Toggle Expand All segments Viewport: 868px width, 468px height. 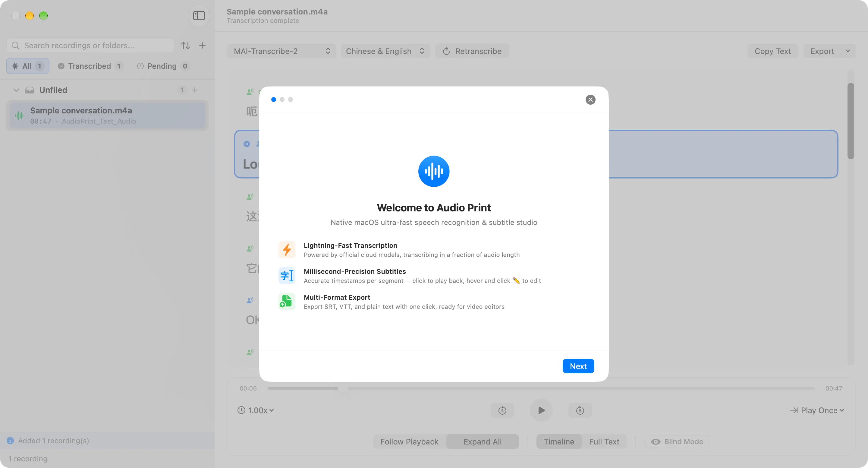pos(482,442)
